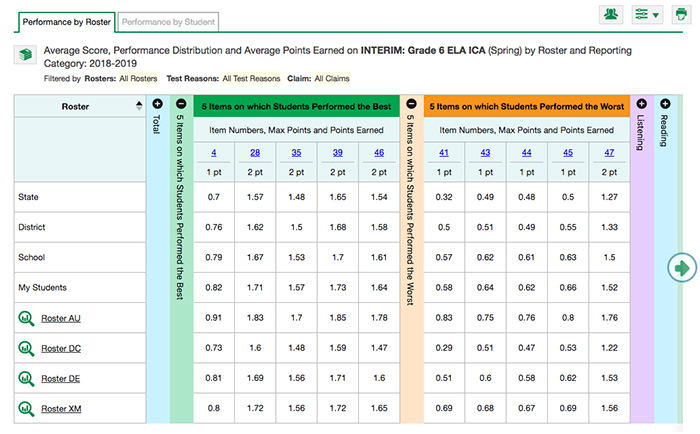This screenshot has height=434, width=700.
Task: Select the School row label
Action: (x=31, y=257)
